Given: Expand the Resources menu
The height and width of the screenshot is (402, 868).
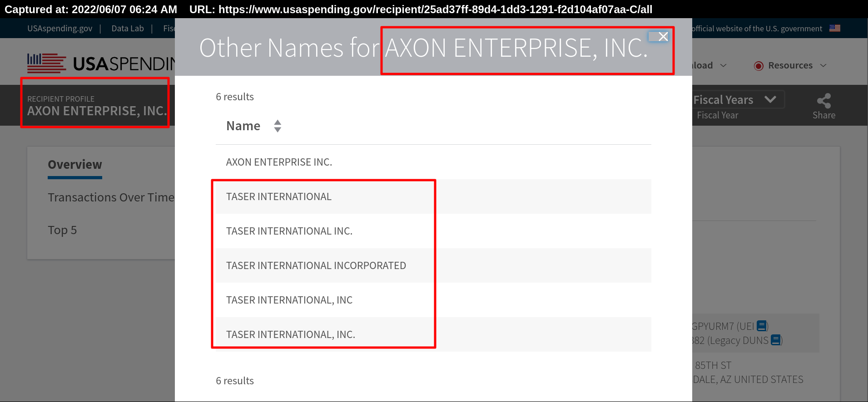Looking at the screenshot, I should (790, 65).
